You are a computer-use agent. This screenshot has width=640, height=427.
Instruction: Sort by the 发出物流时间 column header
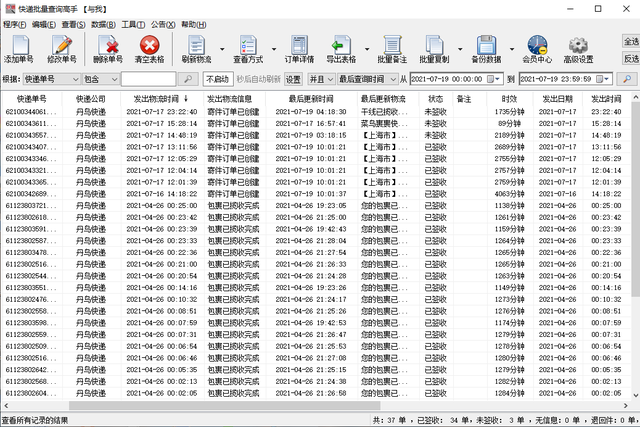[161, 98]
